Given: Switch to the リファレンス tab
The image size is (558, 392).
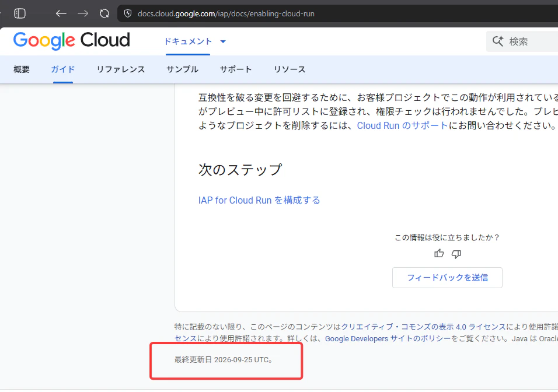Looking at the screenshot, I should tap(121, 69).
